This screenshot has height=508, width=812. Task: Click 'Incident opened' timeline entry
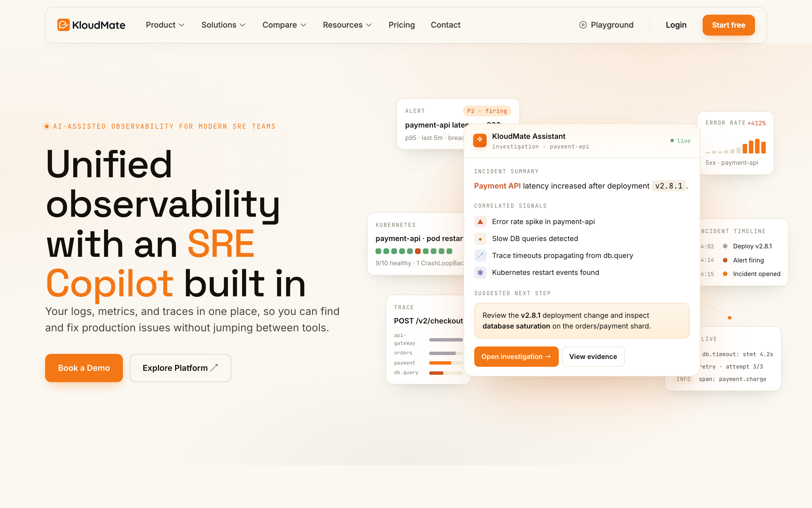[757, 274]
